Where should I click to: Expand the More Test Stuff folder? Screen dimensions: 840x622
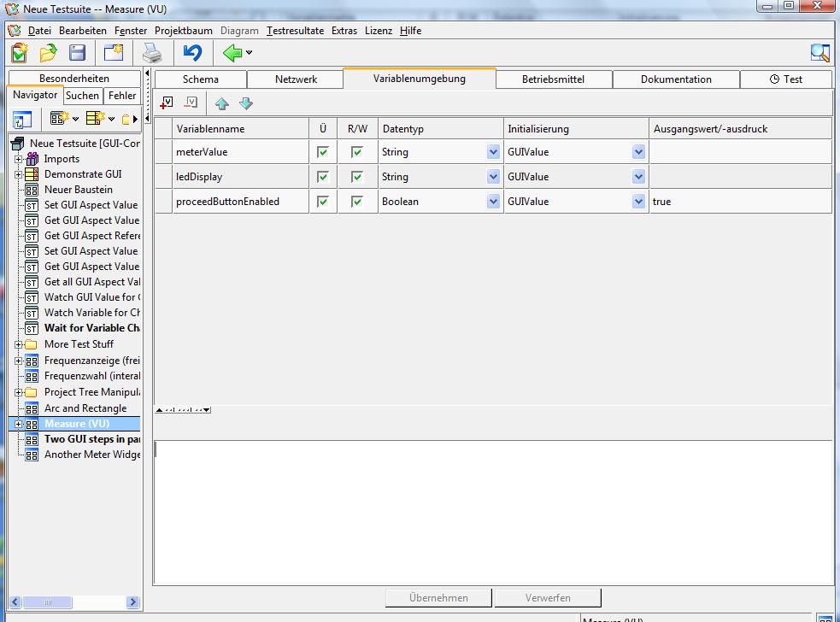click(x=18, y=344)
